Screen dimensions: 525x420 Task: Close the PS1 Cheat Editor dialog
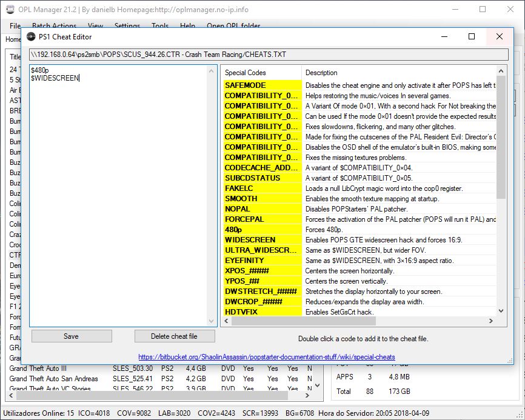coord(499,36)
